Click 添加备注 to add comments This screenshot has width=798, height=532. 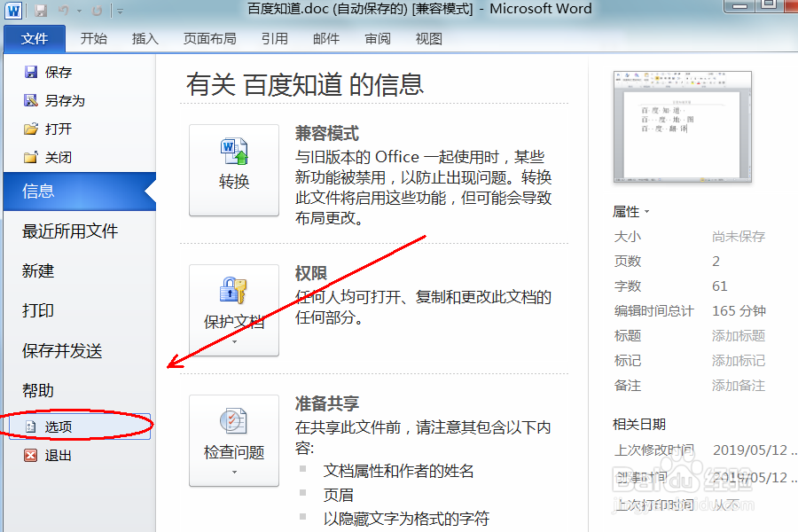pos(739,386)
